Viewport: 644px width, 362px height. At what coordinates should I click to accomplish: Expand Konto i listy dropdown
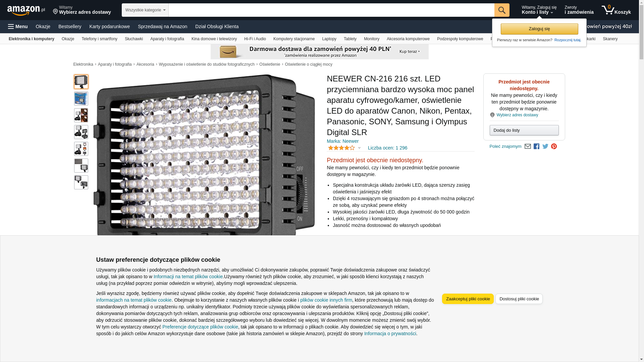(x=539, y=10)
